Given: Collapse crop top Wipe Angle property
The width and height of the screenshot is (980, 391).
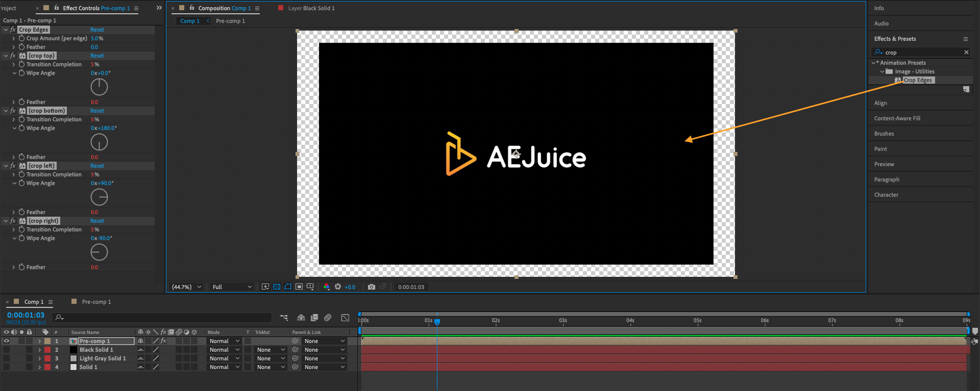Looking at the screenshot, I should coord(14,73).
